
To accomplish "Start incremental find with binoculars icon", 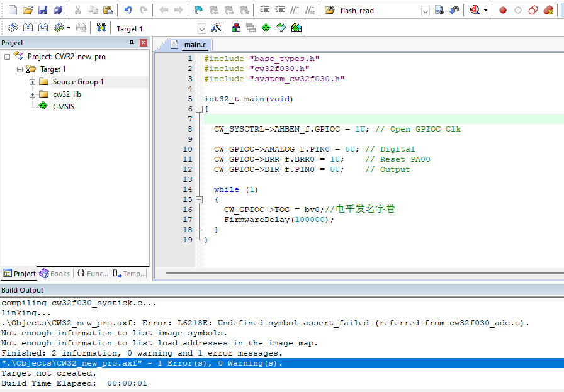I will tap(454, 10).
